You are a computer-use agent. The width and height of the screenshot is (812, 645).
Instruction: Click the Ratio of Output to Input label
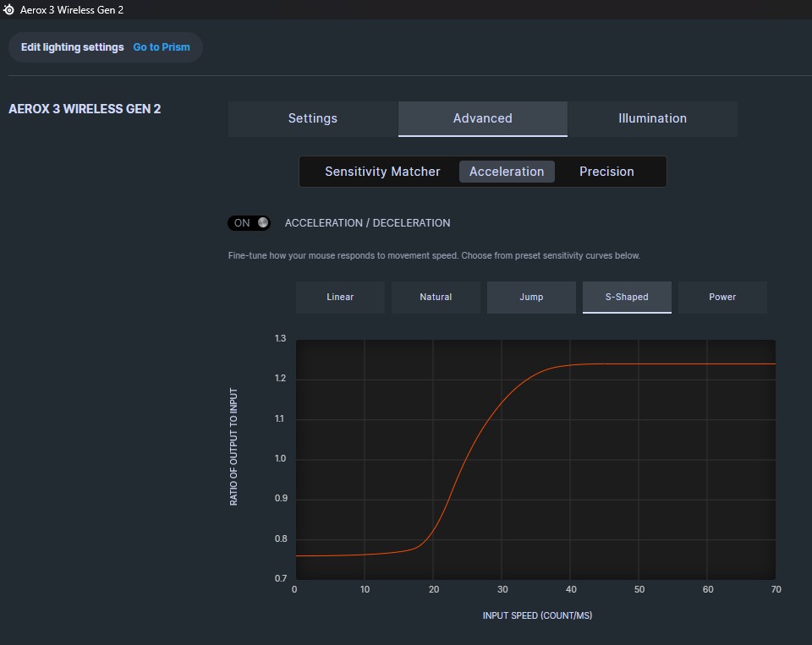pos(234,447)
